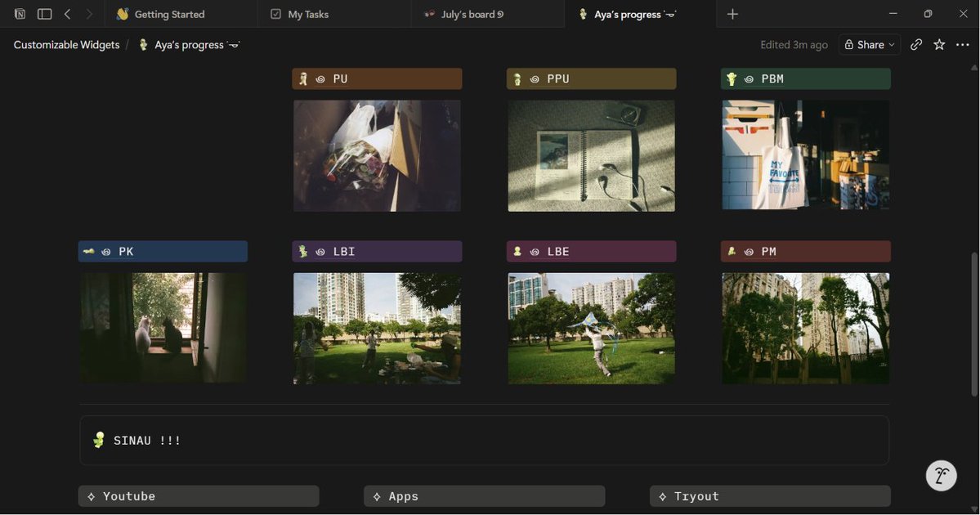Open the kite flying photo under LBE

591,328
